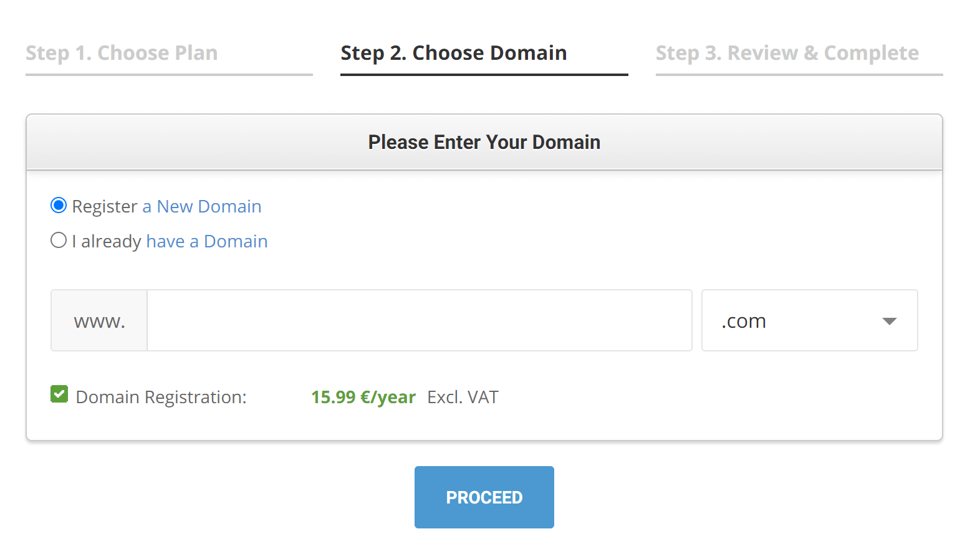
Task: Choose the I already have a Domain radio option
Action: pyautogui.click(x=59, y=241)
